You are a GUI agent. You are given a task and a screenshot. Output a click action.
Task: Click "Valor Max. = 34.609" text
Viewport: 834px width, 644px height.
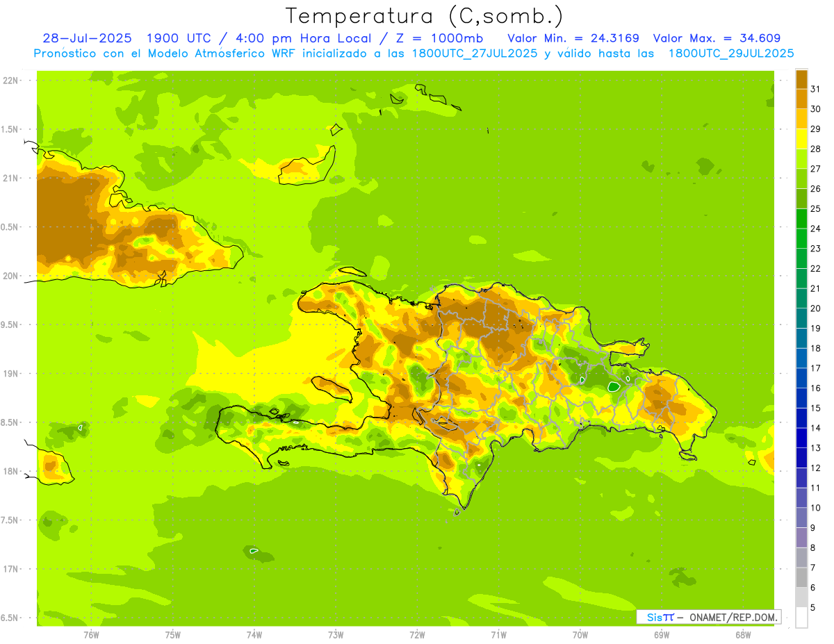[x=717, y=38]
